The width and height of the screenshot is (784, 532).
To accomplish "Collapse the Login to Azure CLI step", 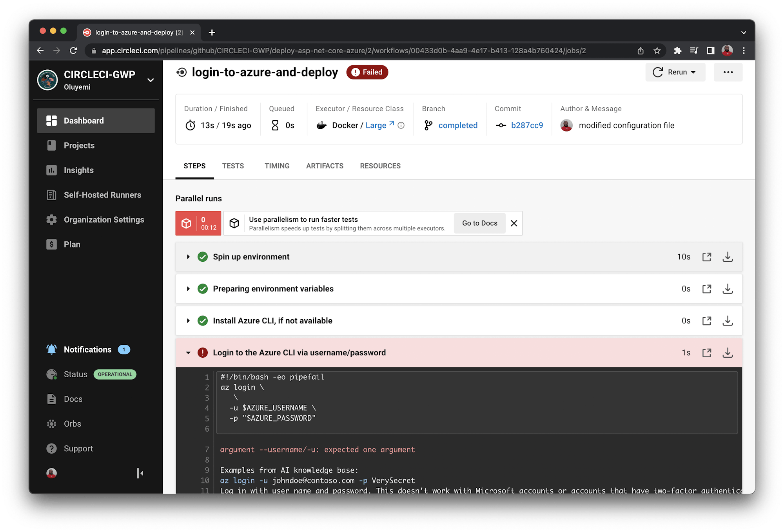I will [x=188, y=353].
